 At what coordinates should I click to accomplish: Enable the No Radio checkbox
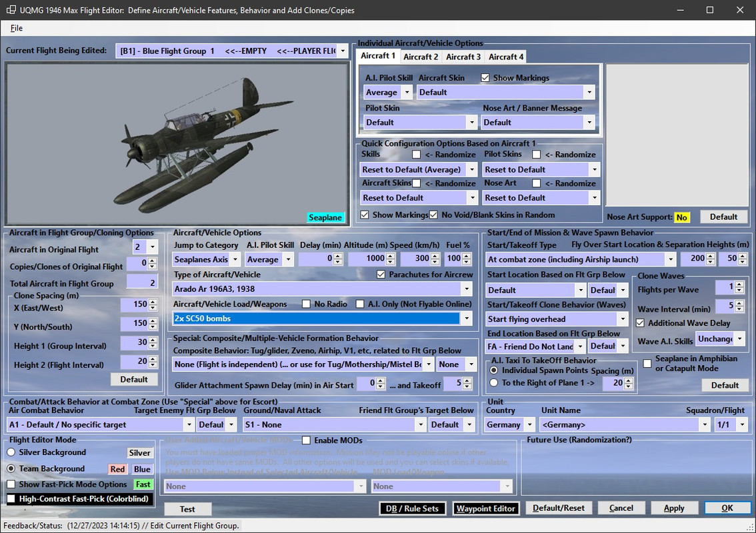(x=306, y=304)
